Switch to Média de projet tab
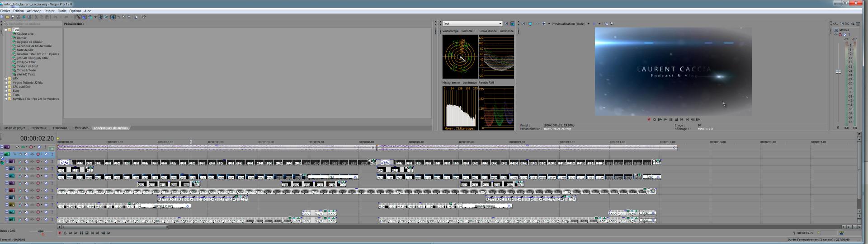 point(14,128)
